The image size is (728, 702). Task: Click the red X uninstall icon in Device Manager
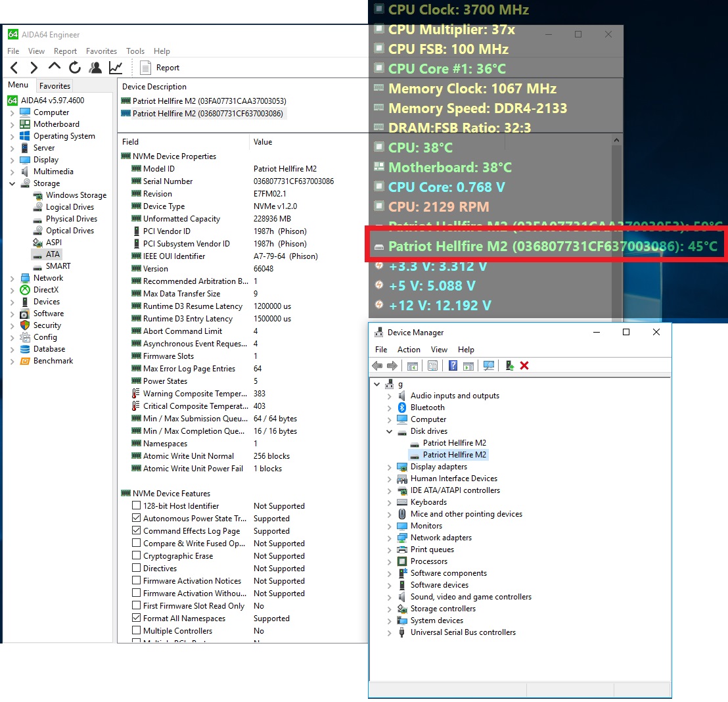pyautogui.click(x=524, y=365)
